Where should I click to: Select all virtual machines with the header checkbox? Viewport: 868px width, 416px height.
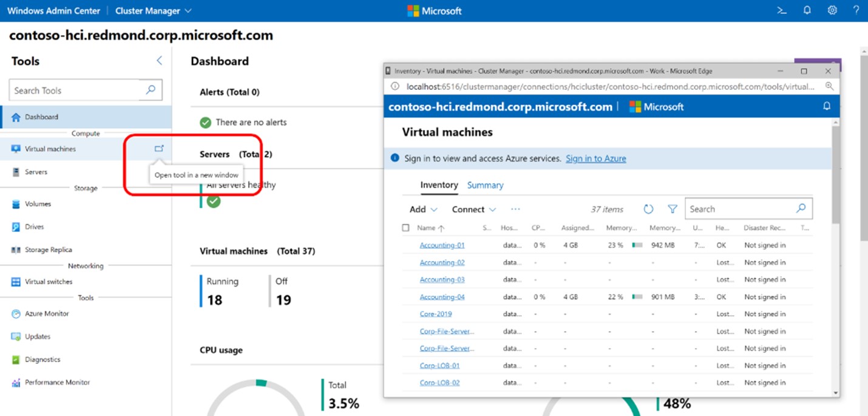click(x=405, y=228)
